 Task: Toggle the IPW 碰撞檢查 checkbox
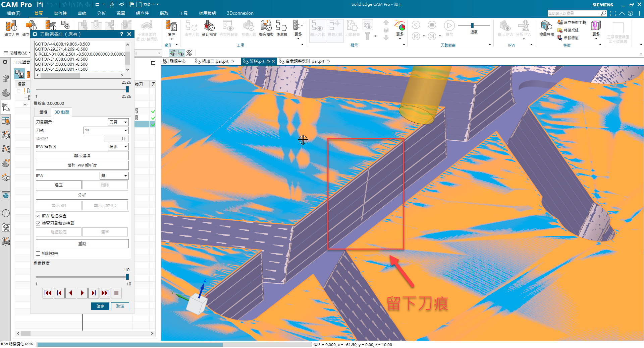click(38, 216)
